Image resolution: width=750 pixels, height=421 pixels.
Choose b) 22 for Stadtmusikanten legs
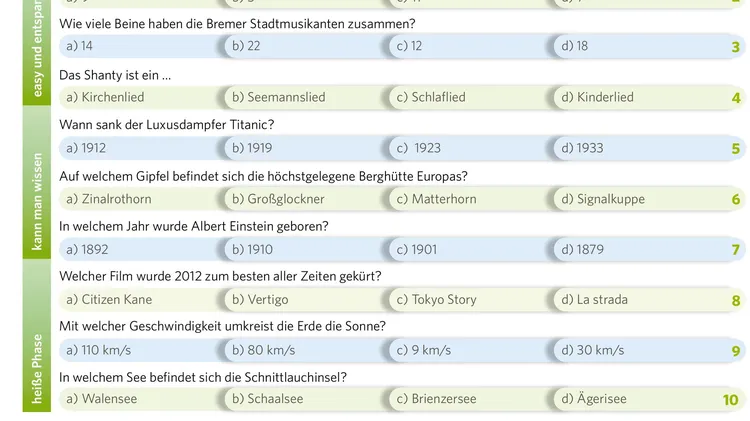pos(305,46)
